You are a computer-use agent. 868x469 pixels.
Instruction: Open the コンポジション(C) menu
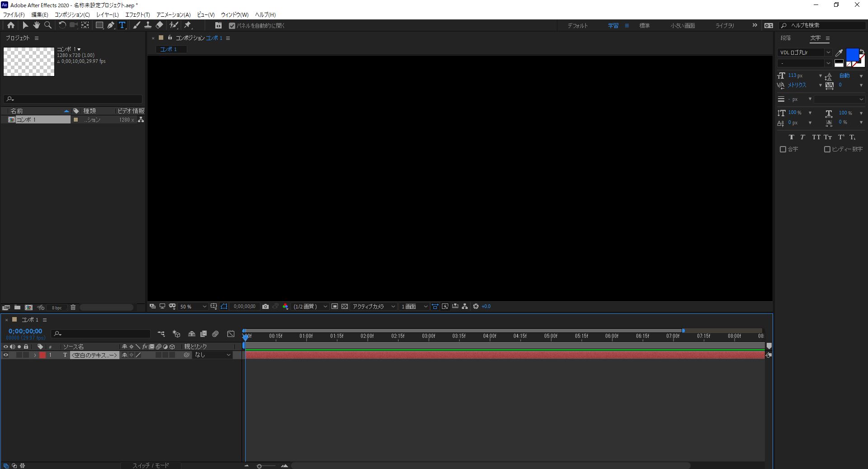click(x=72, y=15)
